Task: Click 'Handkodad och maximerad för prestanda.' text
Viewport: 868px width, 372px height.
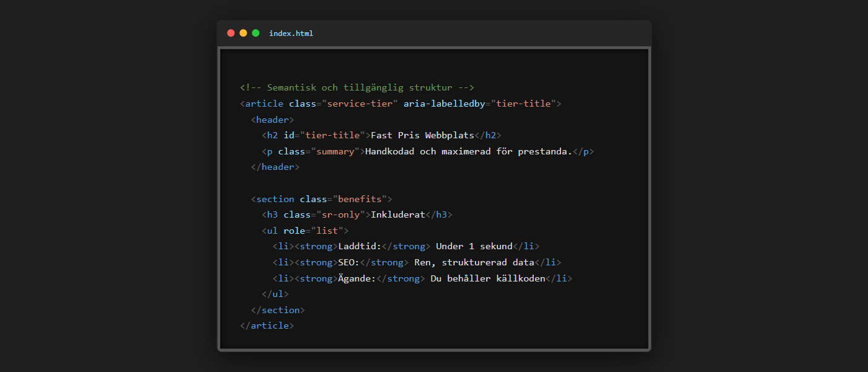Action: 469,151
